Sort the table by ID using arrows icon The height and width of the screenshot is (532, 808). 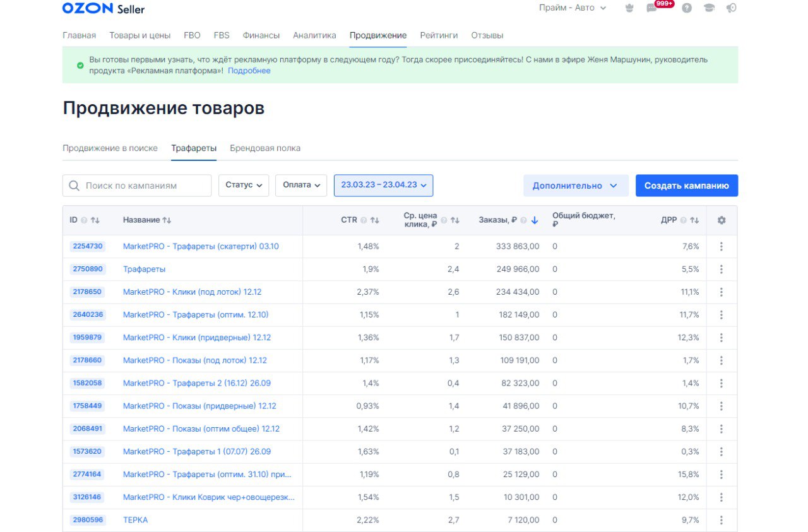click(95, 220)
